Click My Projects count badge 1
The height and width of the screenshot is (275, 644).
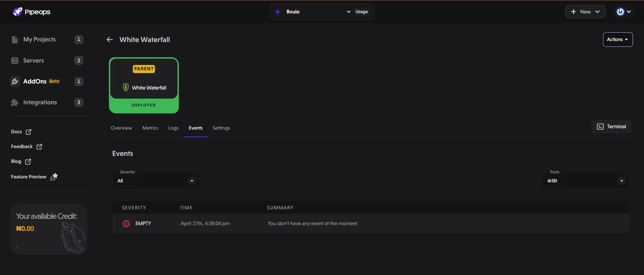click(79, 39)
